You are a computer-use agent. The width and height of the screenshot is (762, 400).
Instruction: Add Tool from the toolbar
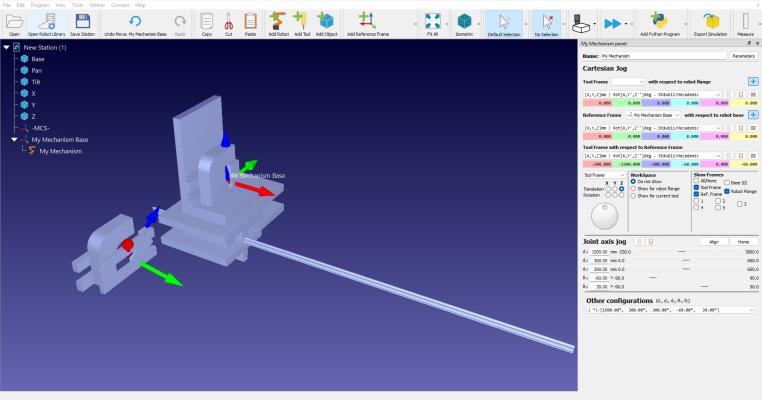click(302, 24)
